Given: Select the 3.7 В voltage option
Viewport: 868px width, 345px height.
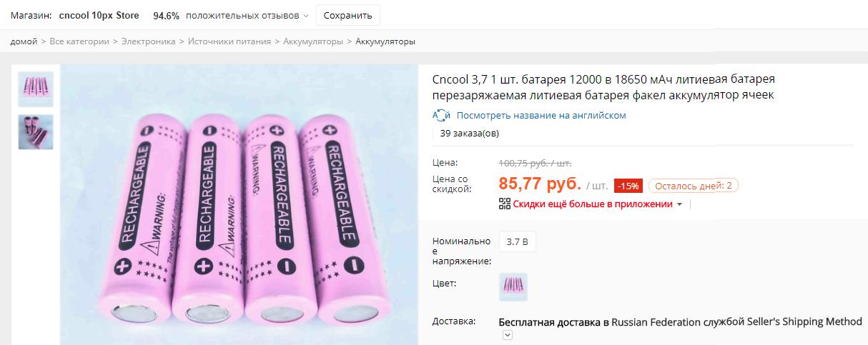Looking at the screenshot, I should pos(517,241).
